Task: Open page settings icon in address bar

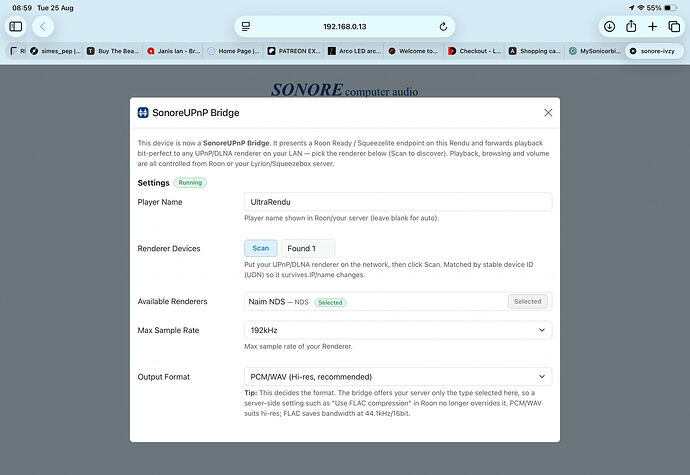Action: coord(246,26)
